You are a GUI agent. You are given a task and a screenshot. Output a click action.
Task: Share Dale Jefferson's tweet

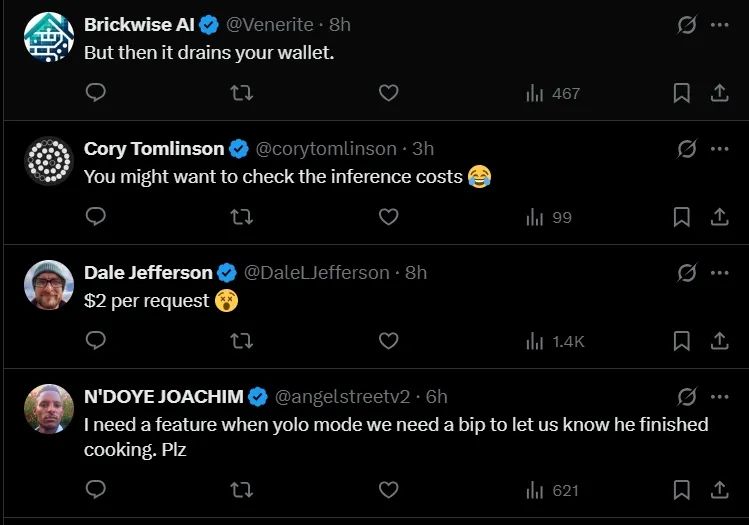(x=719, y=341)
